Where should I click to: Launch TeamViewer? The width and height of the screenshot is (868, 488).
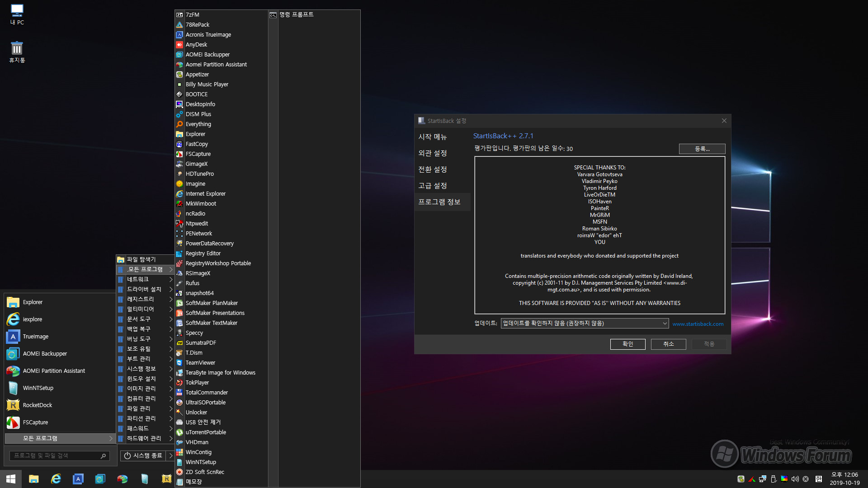[x=222, y=362]
